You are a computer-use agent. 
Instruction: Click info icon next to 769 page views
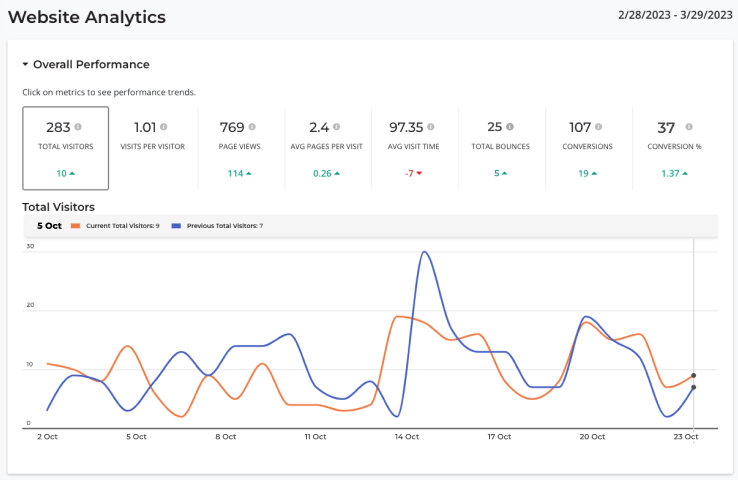click(x=252, y=127)
